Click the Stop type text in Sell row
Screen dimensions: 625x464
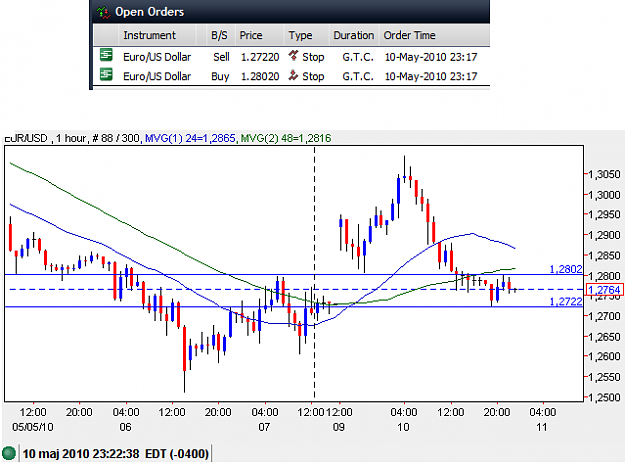pyautogui.click(x=313, y=57)
